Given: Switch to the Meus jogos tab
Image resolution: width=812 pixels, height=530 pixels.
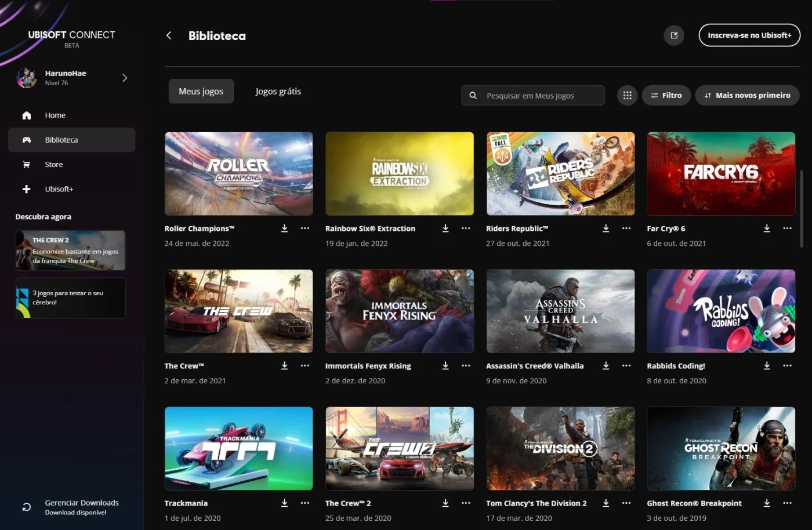Looking at the screenshot, I should pos(201,91).
